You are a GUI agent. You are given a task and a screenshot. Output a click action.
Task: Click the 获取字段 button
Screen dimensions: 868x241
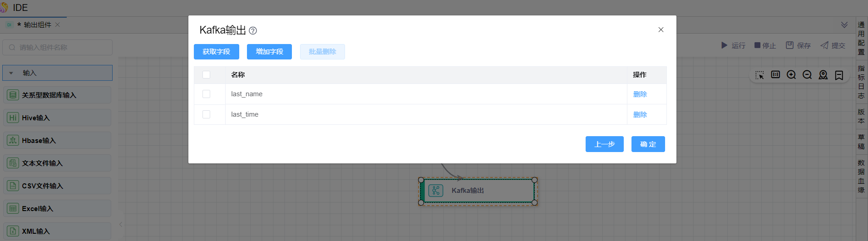pyautogui.click(x=217, y=52)
